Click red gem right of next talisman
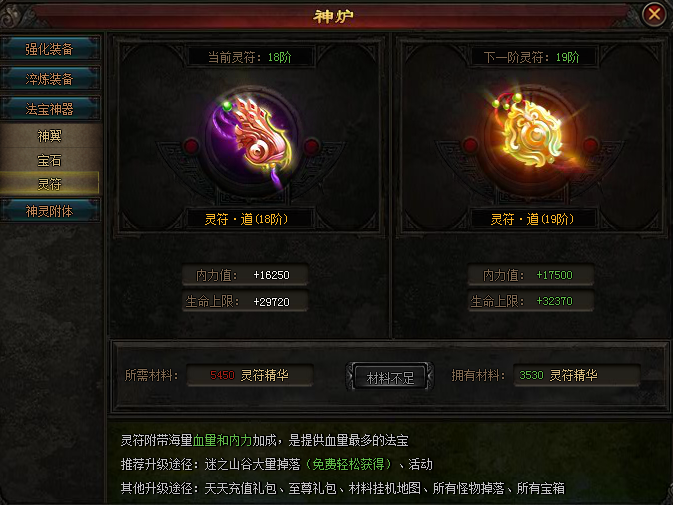This screenshot has height=505, width=673. point(591,145)
